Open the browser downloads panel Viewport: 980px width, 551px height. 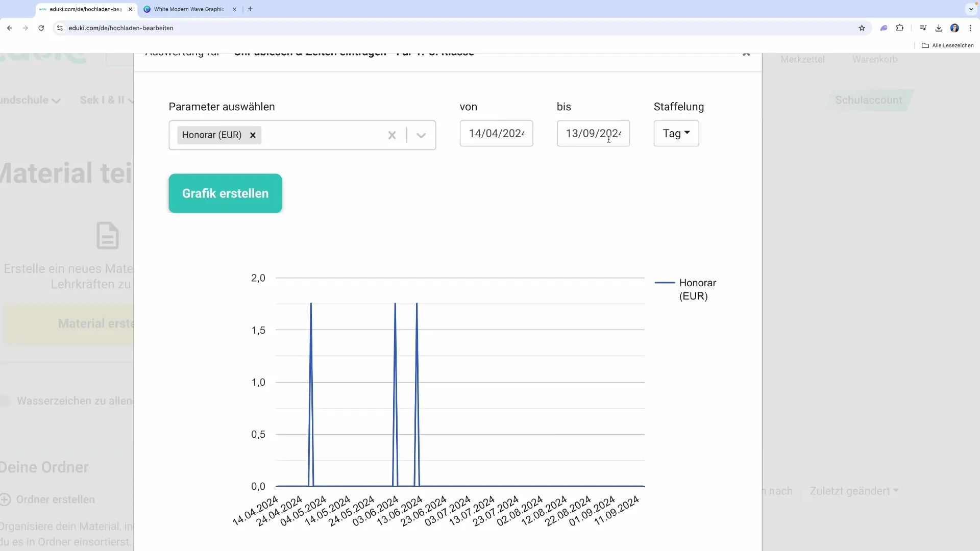pos(939,28)
